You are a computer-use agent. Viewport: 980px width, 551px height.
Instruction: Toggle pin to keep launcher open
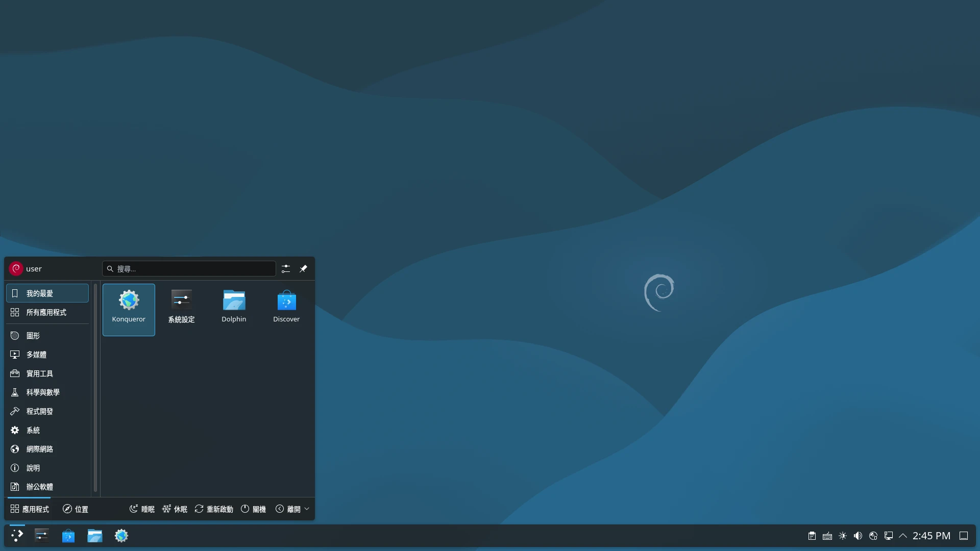tap(303, 269)
